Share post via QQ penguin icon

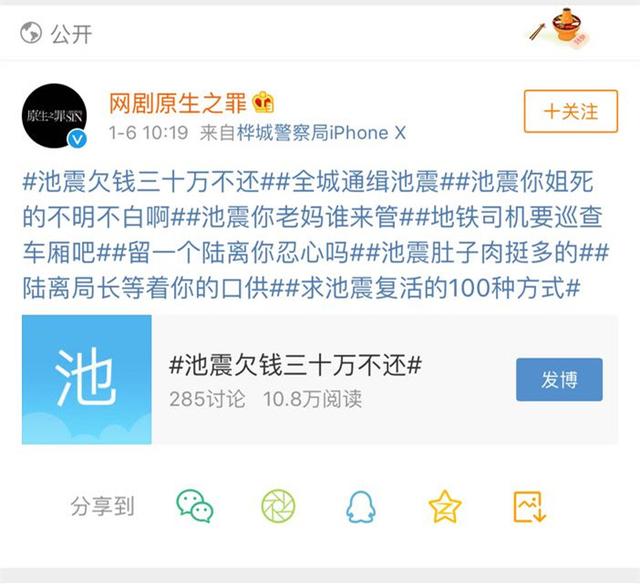pos(361,506)
